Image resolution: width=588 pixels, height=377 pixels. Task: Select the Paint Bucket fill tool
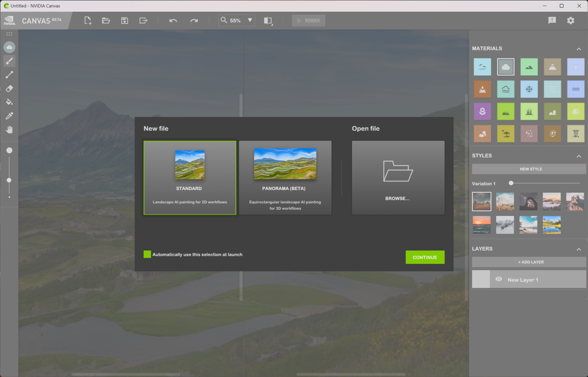point(9,102)
